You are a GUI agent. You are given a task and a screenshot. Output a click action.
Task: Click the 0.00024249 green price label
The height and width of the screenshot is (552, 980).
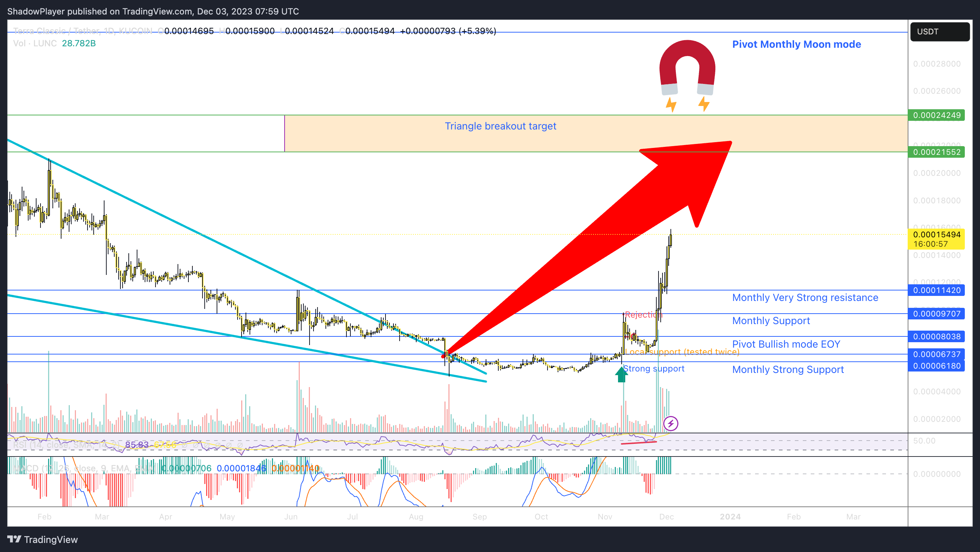pyautogui.click(x=936, y=115)
